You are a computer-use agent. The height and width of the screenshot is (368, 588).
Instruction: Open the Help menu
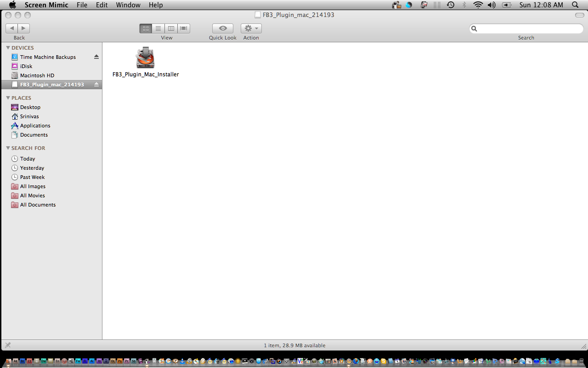point(156,5)
